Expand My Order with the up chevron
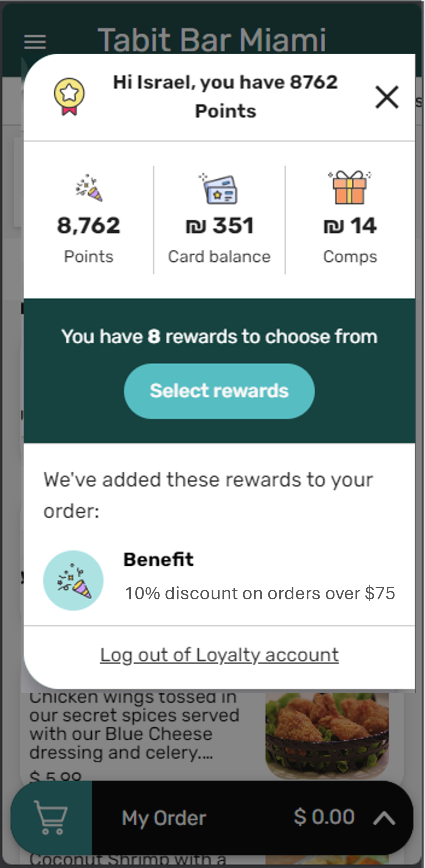This screenshot has height=868, width=425. point(384,818)
